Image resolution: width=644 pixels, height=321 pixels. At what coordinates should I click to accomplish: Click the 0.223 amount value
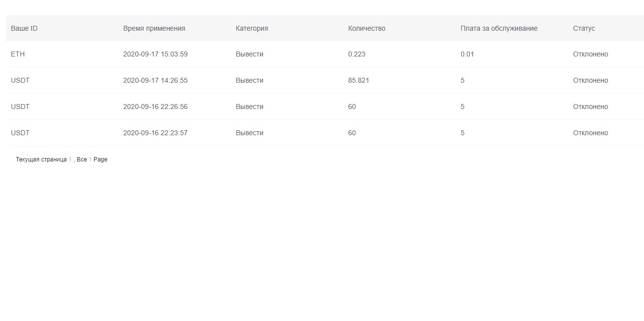357,54
